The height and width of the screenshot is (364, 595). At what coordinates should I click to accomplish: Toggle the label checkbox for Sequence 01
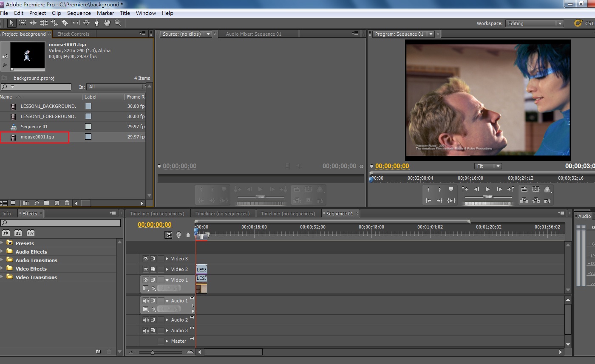[88, 127]
